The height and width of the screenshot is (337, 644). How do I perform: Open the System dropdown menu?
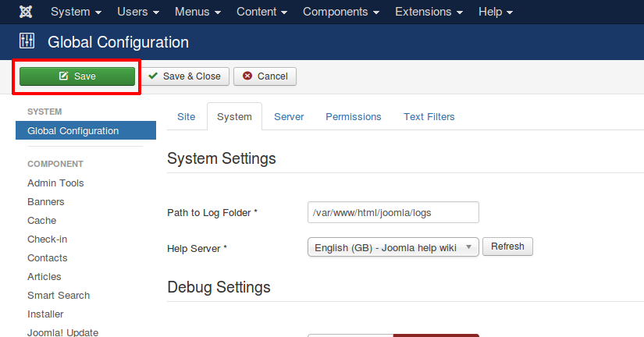76,12
